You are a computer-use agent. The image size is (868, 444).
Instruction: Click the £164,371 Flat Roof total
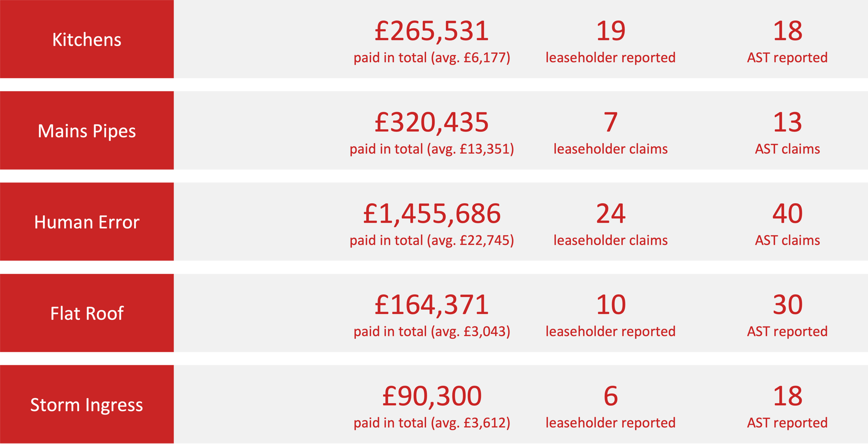coord(432,305)
